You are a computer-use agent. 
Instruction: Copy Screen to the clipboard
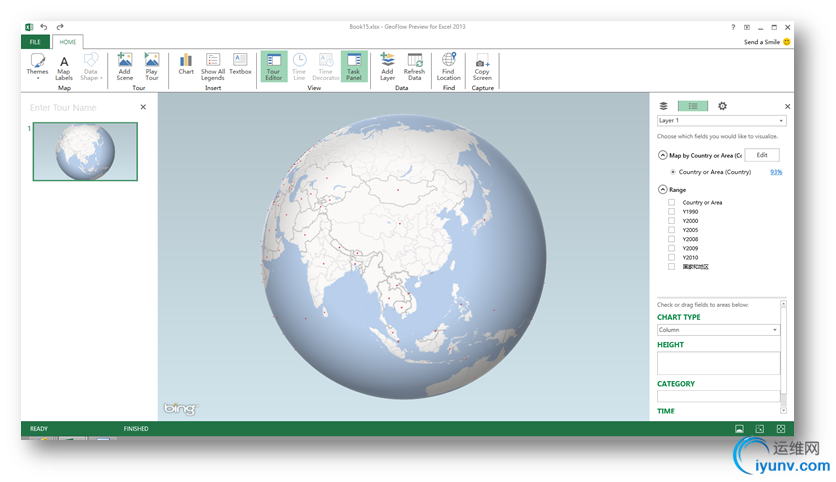point(482,67)
